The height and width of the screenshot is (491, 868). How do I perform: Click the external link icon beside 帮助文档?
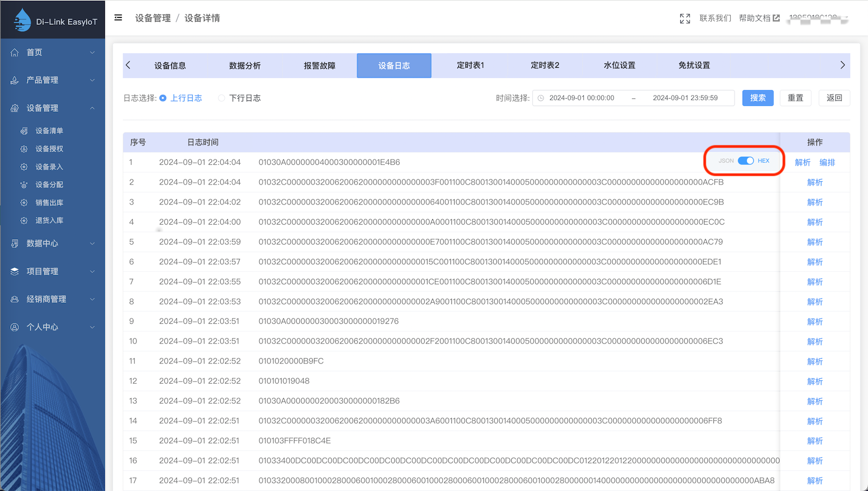coord(776,18)
